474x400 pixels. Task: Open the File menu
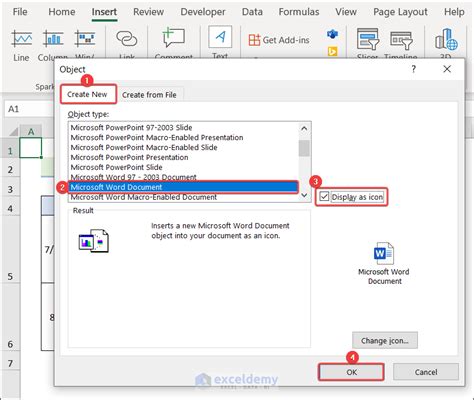[20, 12]
